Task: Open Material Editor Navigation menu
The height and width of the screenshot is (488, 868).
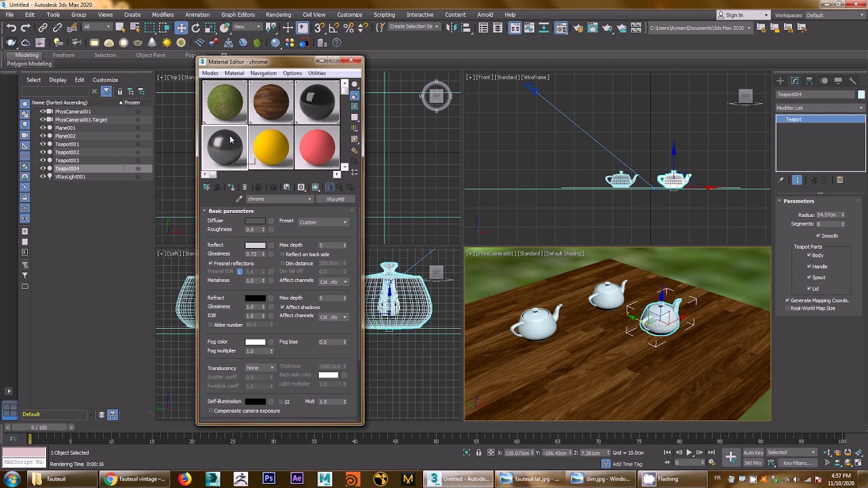Action: (x=263, y=73)
